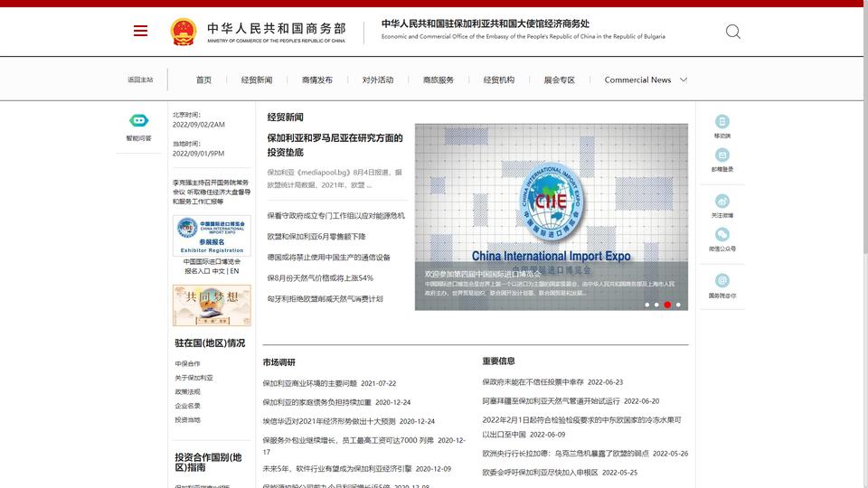Click the CIIE Exhibitor Registration banner
The image size is (868, 488).
coord(212,236)
